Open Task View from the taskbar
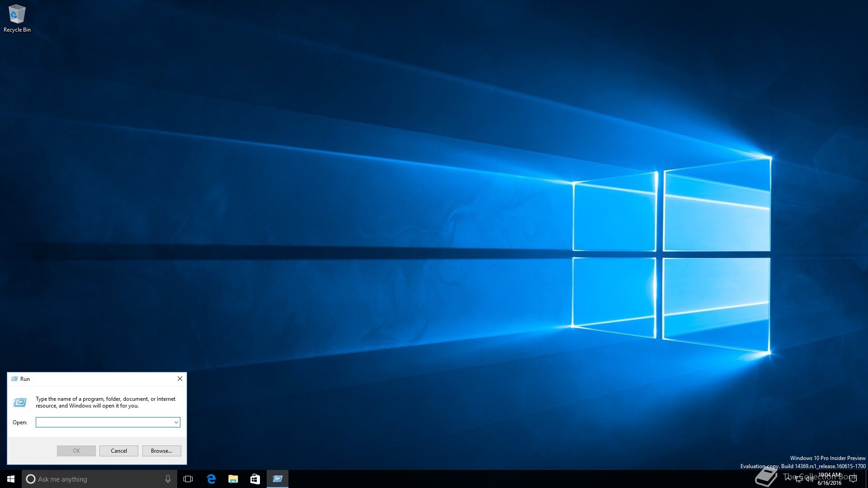The image size is (868, 488). [188, 479]
